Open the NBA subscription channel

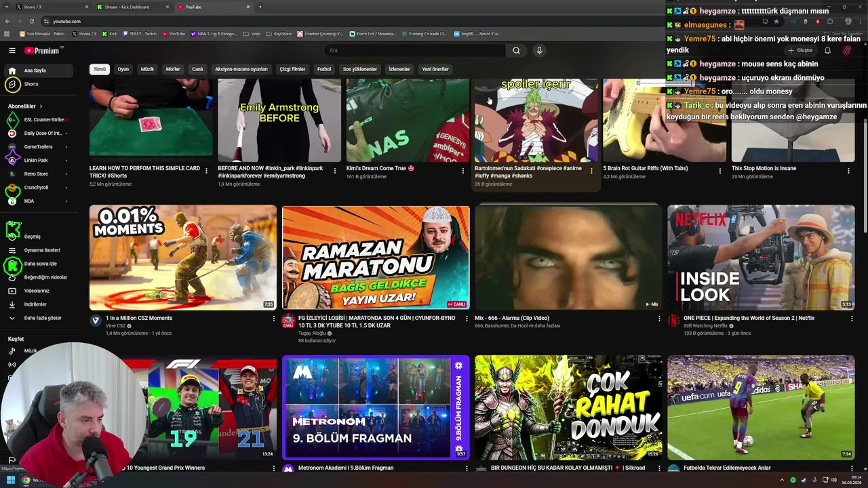tap(37, 201)
